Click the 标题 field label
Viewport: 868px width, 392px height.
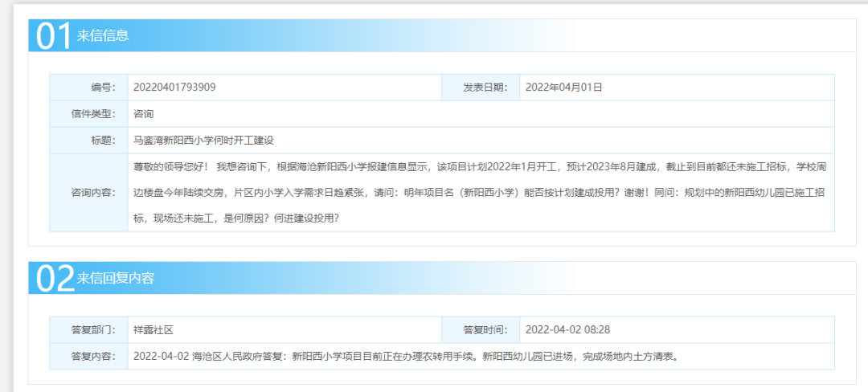coord(103,140)
